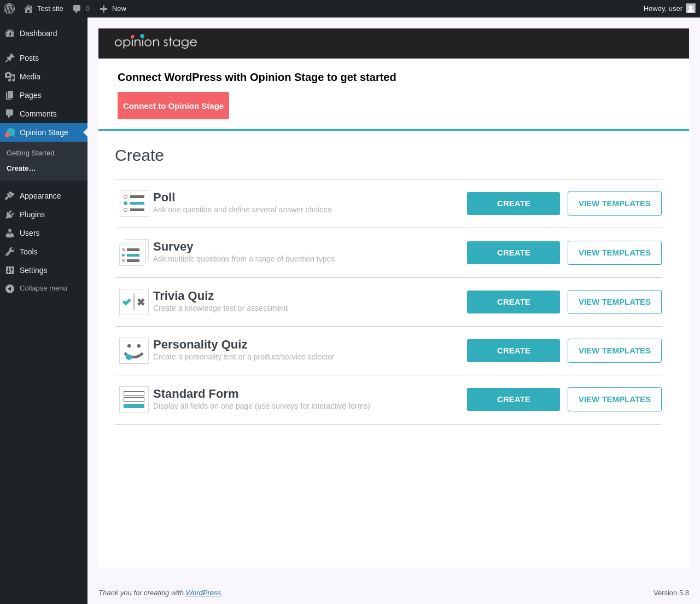Screen dimensions: 700x604
Task: Click the Personality Quiz heading
Action: 200,345
